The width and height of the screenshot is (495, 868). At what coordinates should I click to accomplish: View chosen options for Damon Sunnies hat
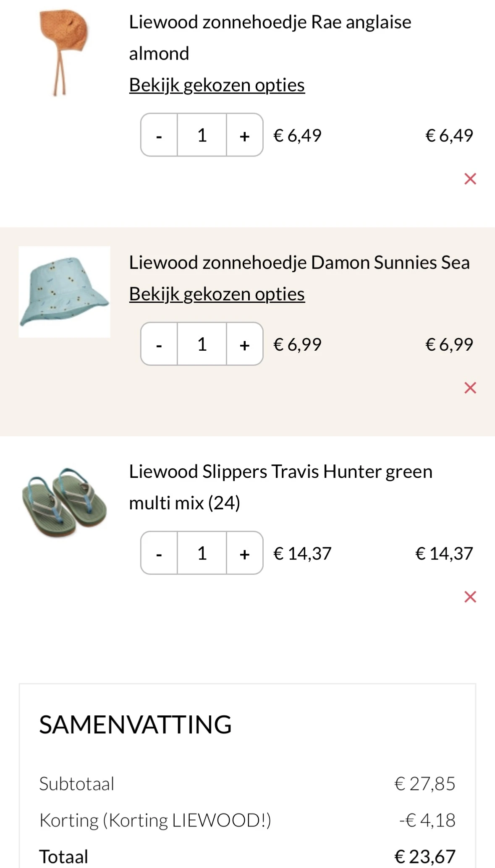click(217, 294)
